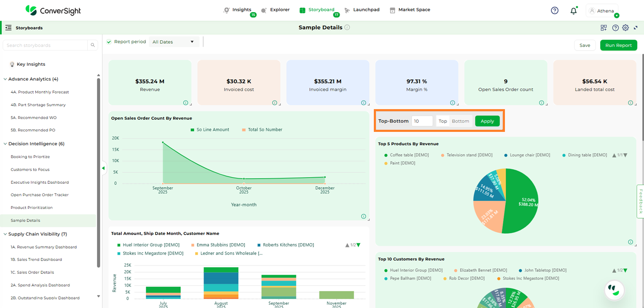Viewport: 644px width, 308px height.
Task: Click the notification bell icon
Action: [573, 11]
